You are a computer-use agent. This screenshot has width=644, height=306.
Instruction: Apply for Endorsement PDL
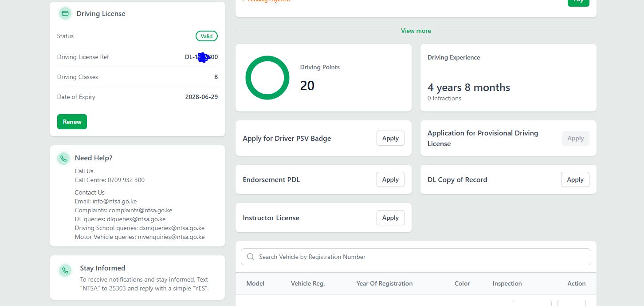coord(390,179)
